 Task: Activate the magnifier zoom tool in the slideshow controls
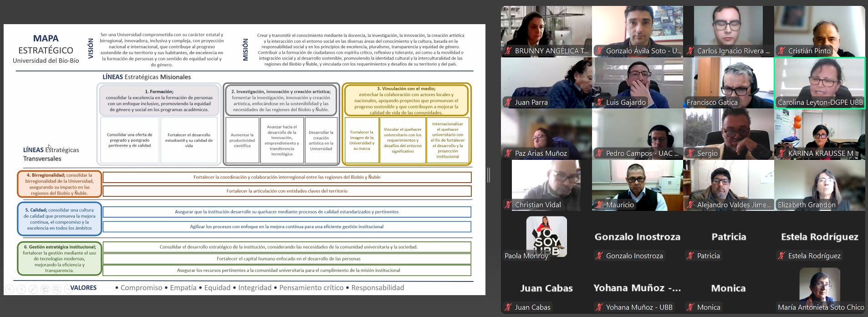tap(56, 289)
